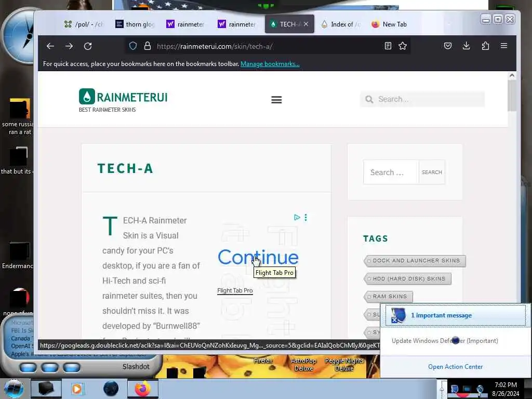Click the second blue button on Slashdot gadget
The width and height of the screenshot is (532, 399).
tap(49, 367)
